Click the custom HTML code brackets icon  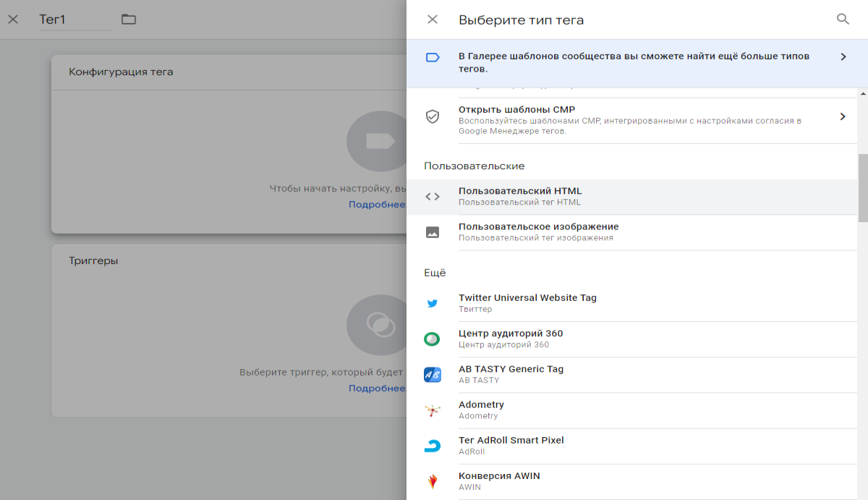tap(433, 197)
